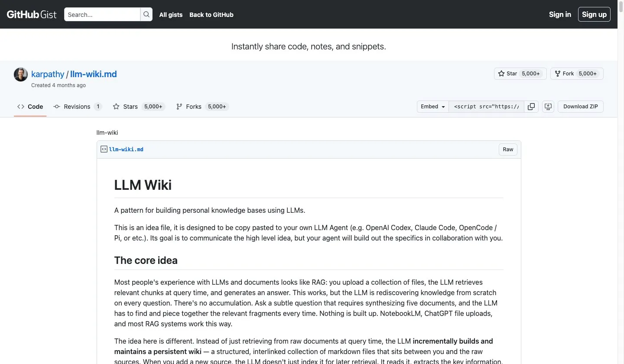Click the 'llm-wiki' description text

click(x=107, y=133)
